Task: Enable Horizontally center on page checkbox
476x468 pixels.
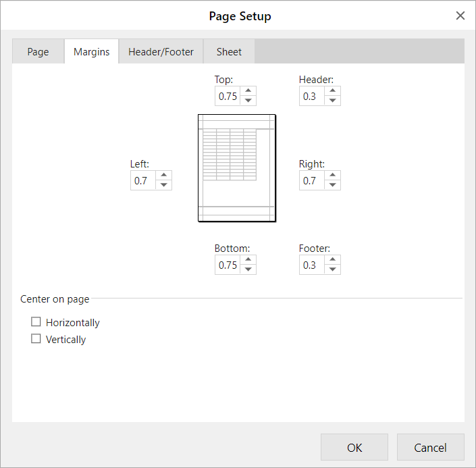Action: click(x=36, y=321)
